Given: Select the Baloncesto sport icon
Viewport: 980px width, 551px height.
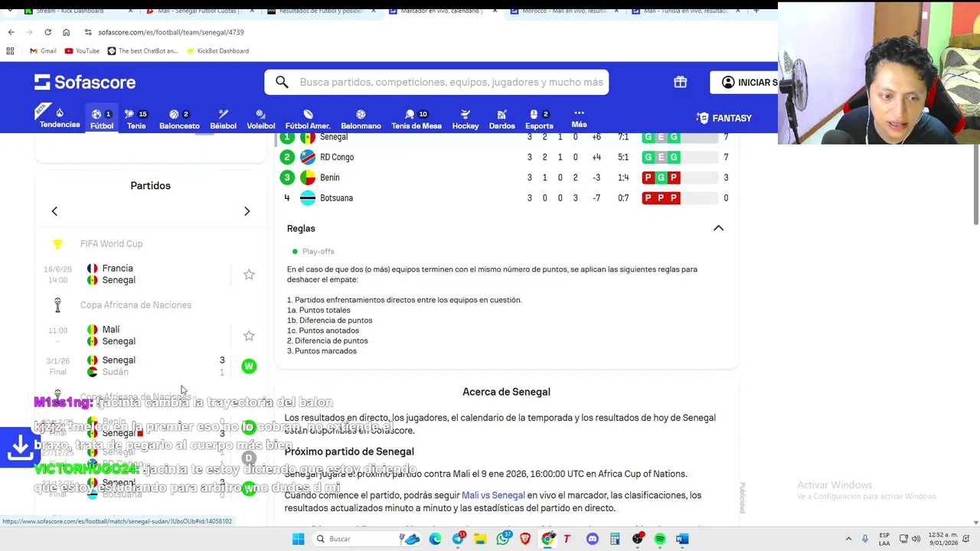Looking at the screenshot, I should [179, 118].
